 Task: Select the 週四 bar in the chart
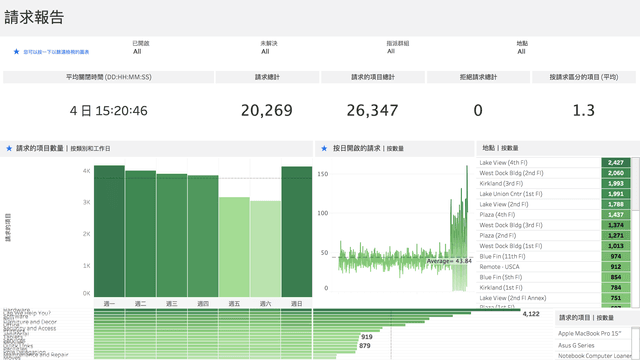point(203,236)
